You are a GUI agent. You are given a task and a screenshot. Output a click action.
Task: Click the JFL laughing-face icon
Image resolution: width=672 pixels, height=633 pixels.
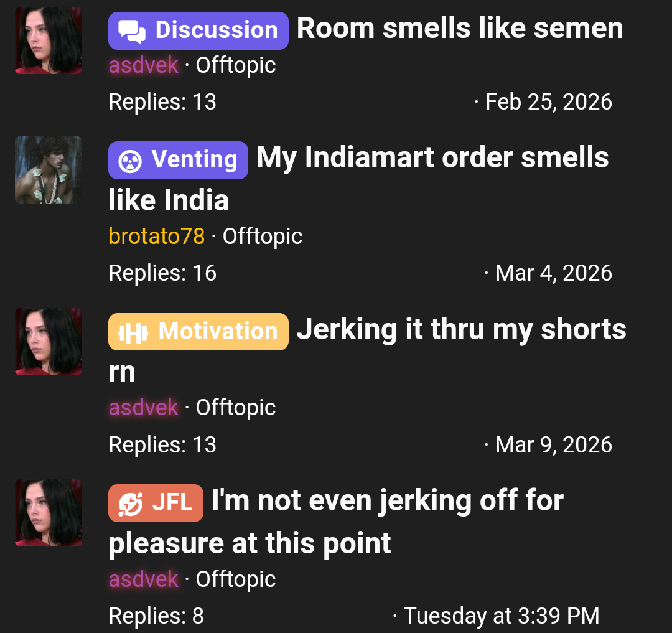[130, 504]
